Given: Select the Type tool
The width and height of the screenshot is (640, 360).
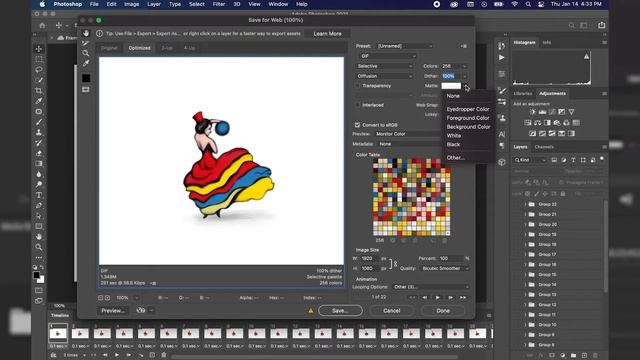Looking at the screenshot, I should [39, 195].
